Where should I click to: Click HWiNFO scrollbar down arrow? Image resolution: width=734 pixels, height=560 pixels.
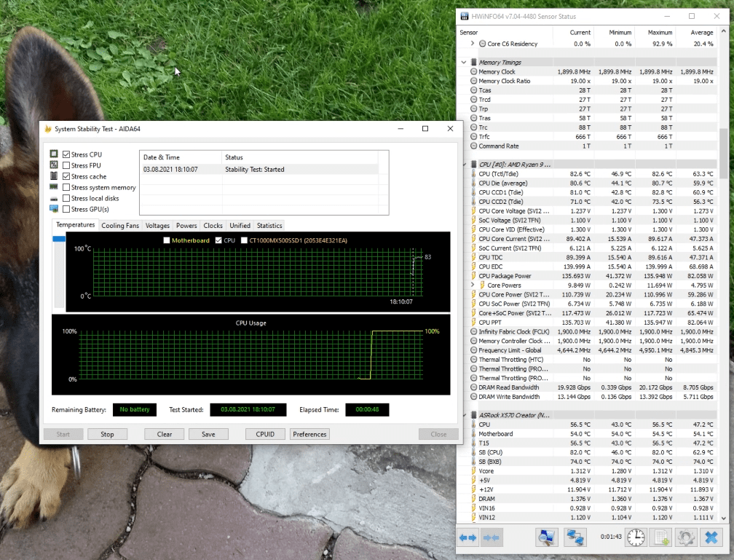[724, 518]
